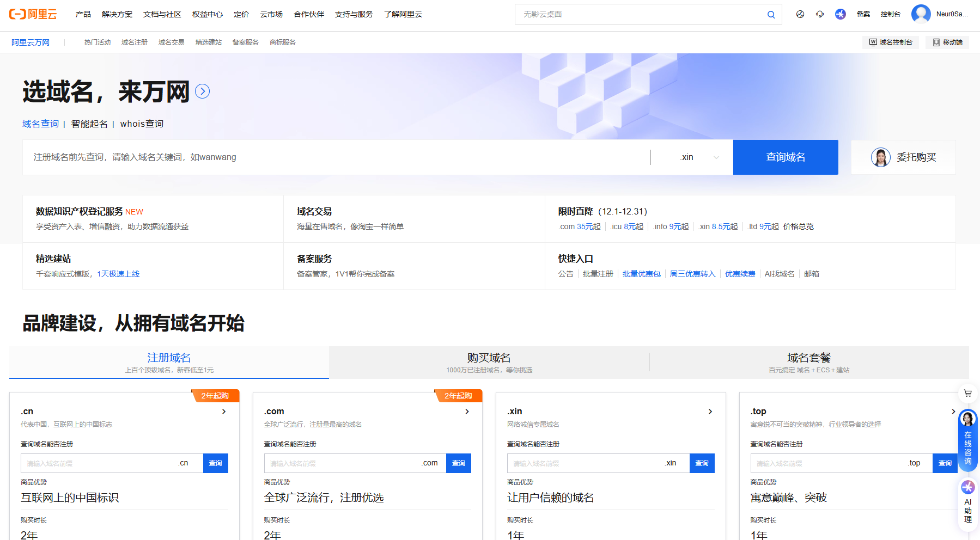This screenshot has height=540, width=980.
Task: Open the 在线咨询 floating chat widget
Action: (x=967, y=441)
